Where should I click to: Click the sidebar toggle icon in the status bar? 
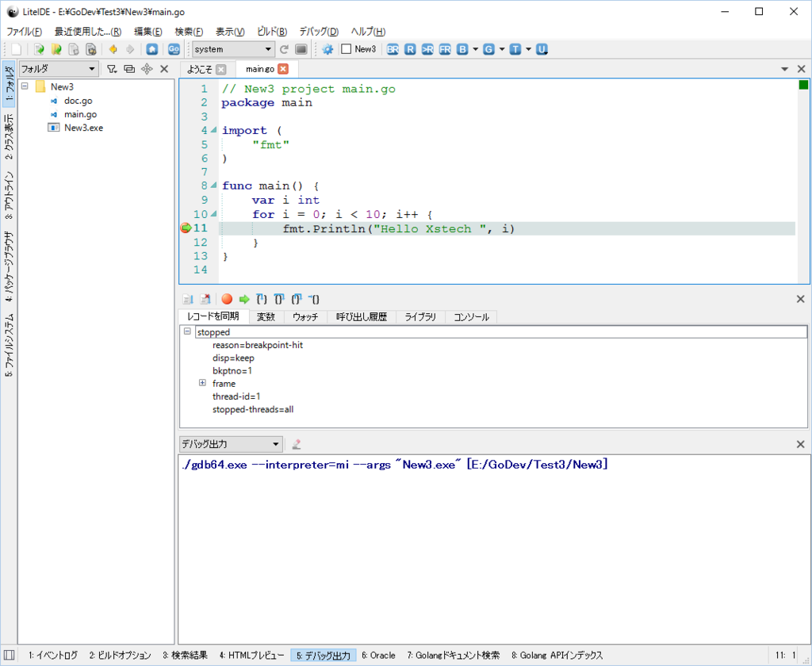click(9, 655)
